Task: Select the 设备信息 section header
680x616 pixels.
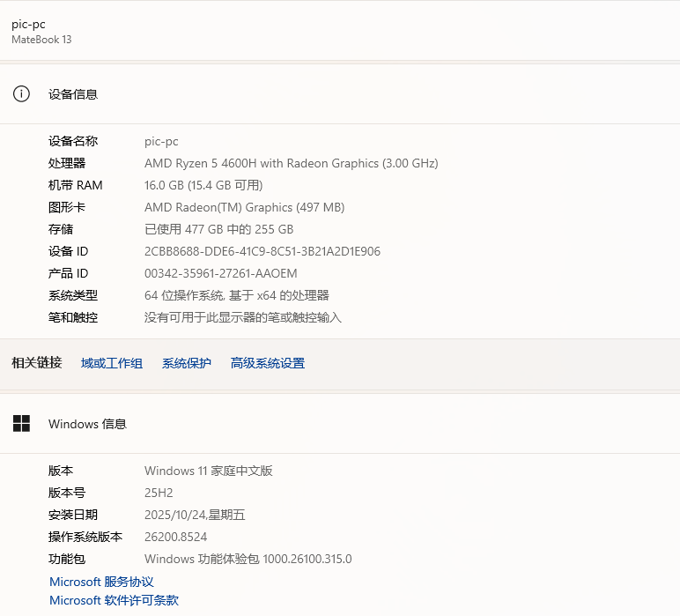Action: [73, 94]
